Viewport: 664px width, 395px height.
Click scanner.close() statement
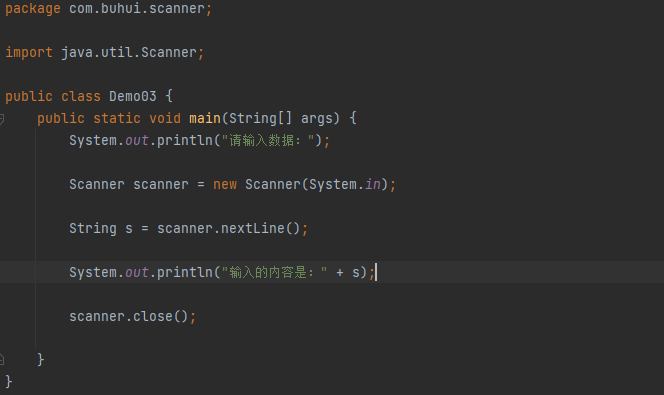[133, 317]
